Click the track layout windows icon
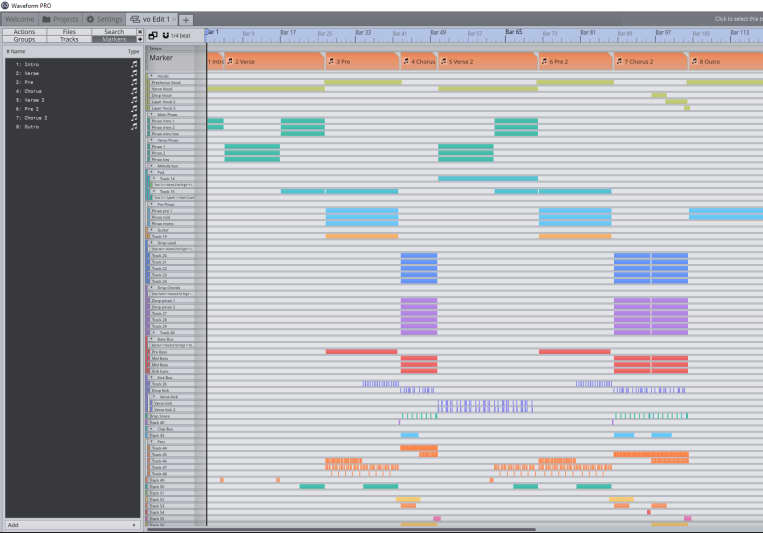Viewport: 763px width, 533px height. [153, 36]
